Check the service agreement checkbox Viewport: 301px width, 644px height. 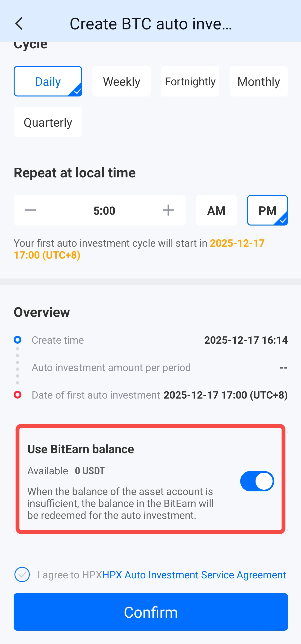[22, 574]
